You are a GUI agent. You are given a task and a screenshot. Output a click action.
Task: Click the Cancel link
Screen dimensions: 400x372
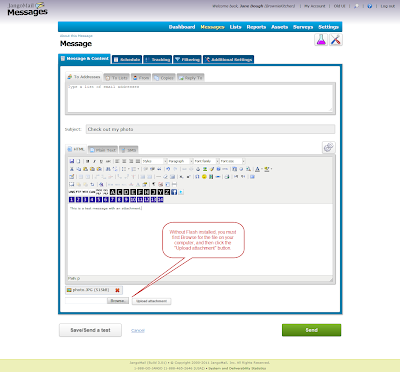(138, 330)
